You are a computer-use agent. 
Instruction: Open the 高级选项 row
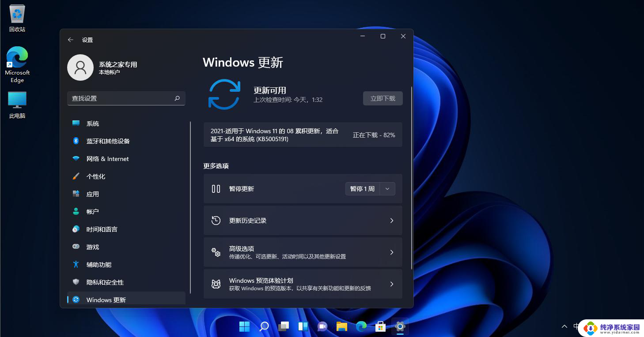point(303,252)
